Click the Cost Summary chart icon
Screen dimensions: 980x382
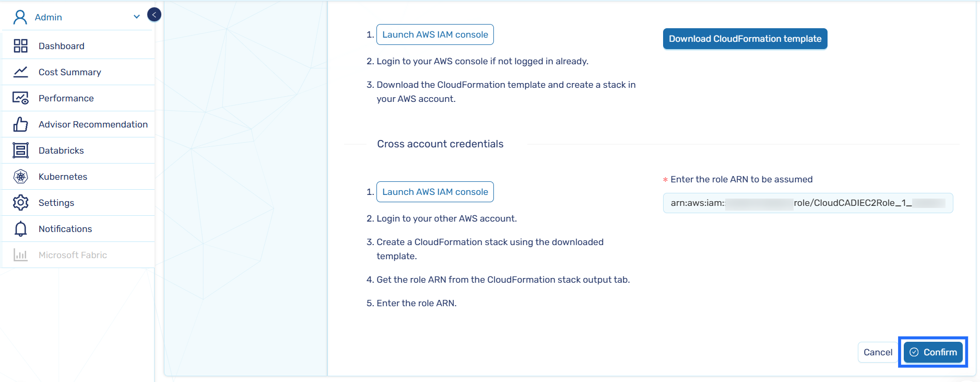20,72
